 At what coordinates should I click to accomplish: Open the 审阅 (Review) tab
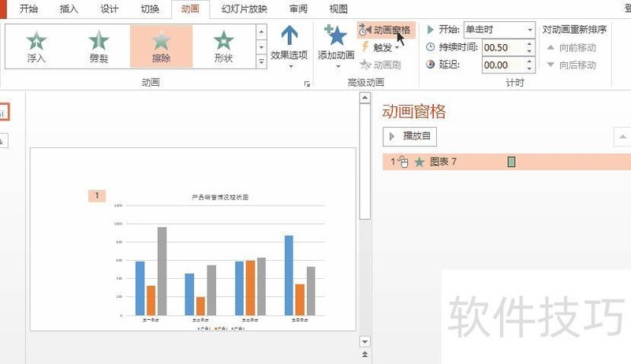[x=298, y=9]
